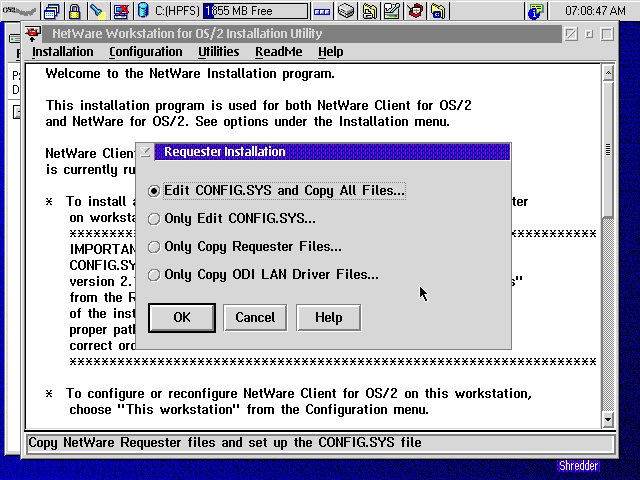Open the window list icon in WarpCenter
Image resolution: width=640 pixels, height=480 pixels.
51,11
